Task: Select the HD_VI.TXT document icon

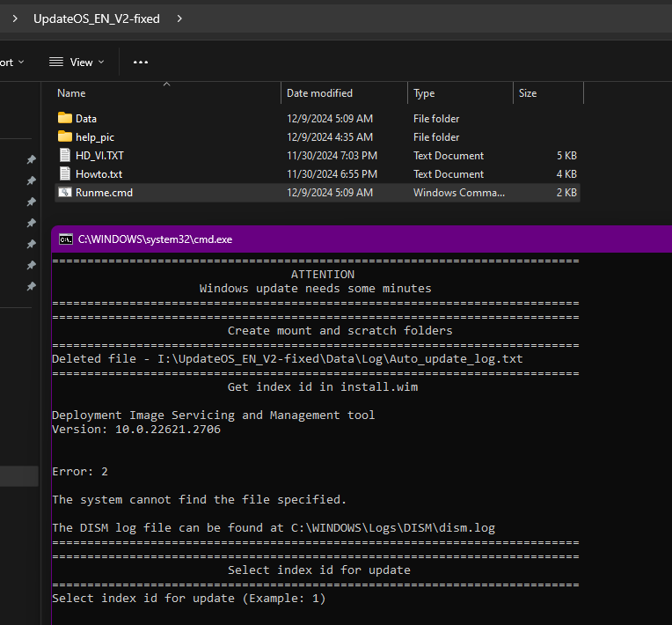Action: (65, 155)
